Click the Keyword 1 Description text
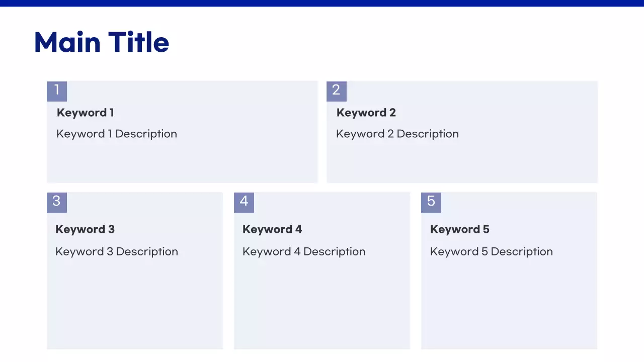Image resolution: width=644 pixels, height=362 pixels. coord(117,134)
